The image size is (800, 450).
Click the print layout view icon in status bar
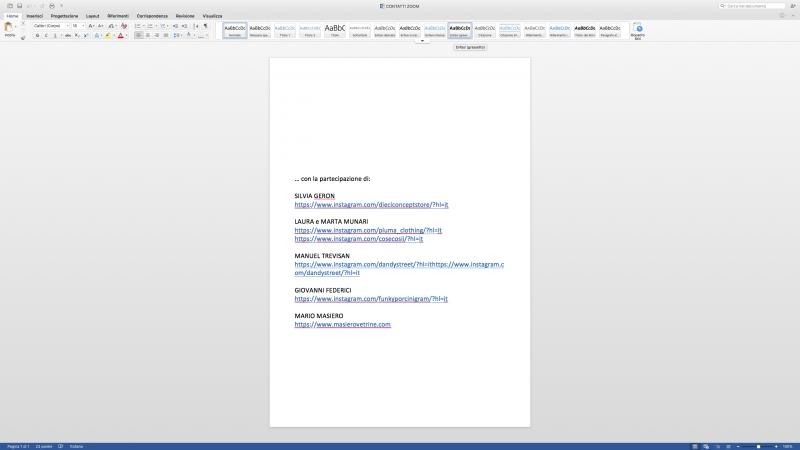point(695,446)
